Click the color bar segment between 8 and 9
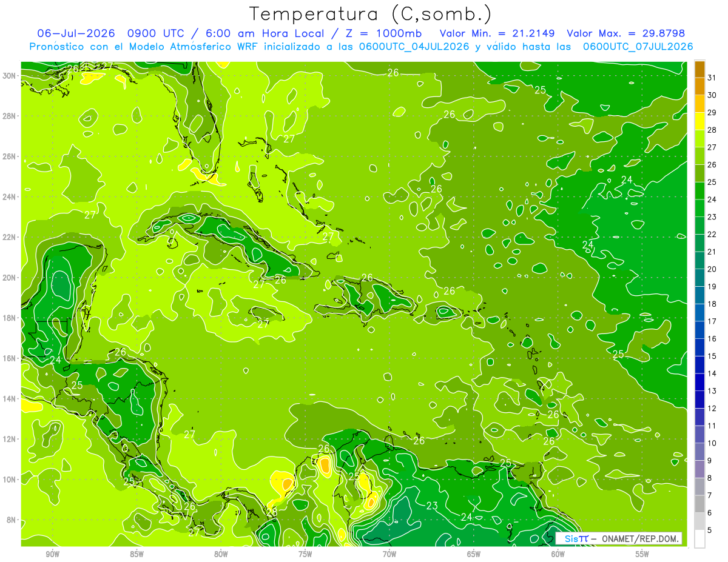The height and width of the screenshot is (562, 728). (x=699, y=469)
